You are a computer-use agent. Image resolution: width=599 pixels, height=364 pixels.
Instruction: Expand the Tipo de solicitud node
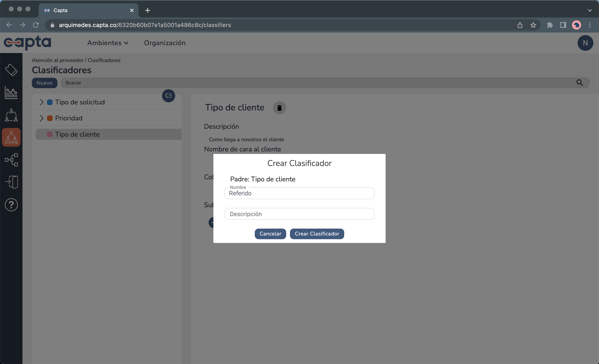42,102
